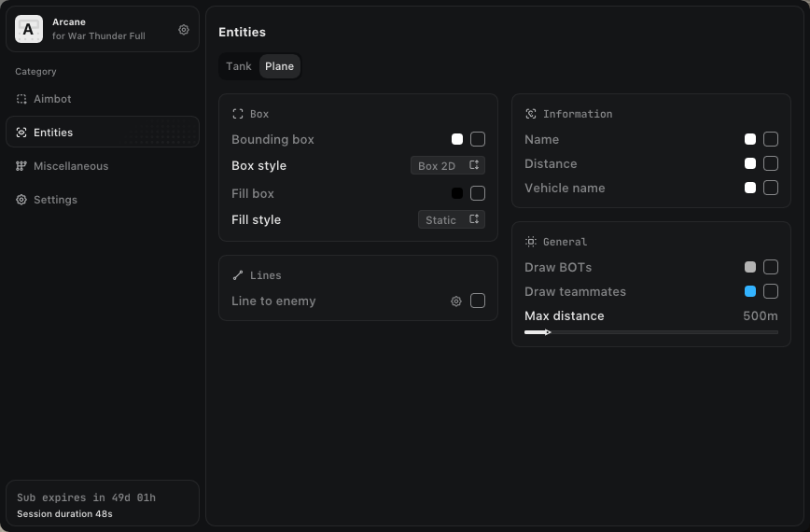Open the gear icon beside Arcane title
Viewport: 810px width, 532px height.
[x=184, y=30]
